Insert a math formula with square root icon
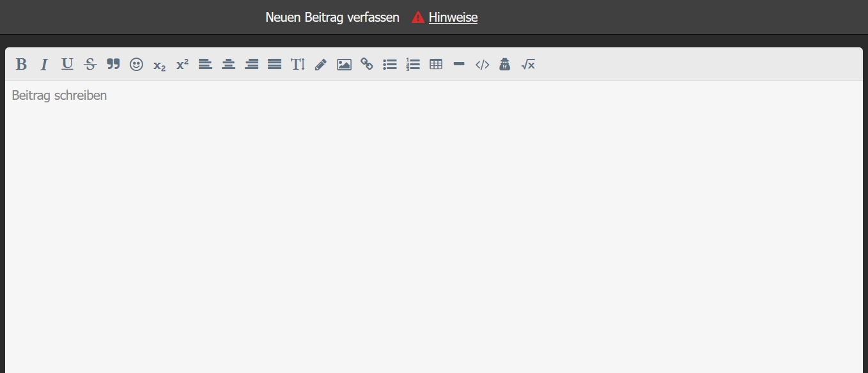 click(528, 64)
